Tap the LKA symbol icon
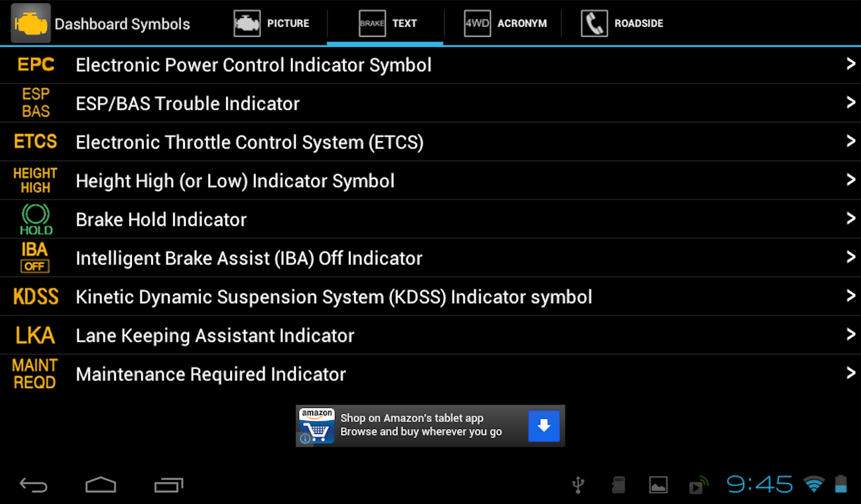The width and height of the screenshot is (861, 504). coord(35,335)
